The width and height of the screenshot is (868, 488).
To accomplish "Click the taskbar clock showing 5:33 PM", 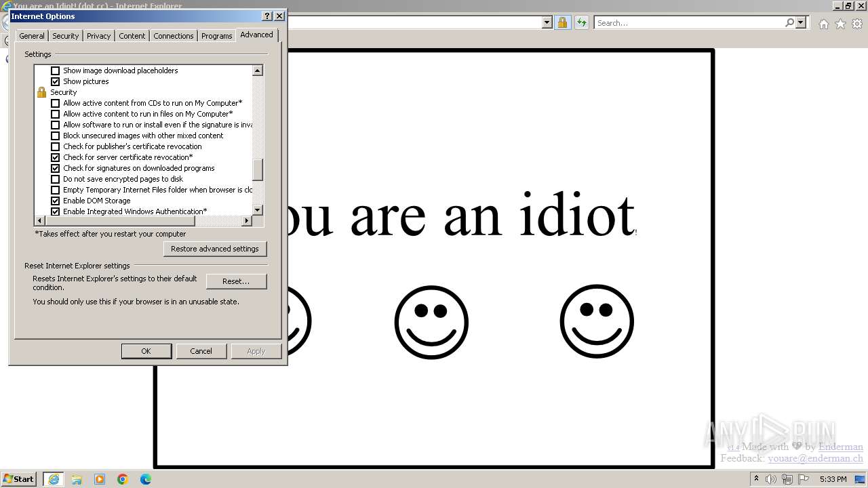I will click(x=833, y=479).
